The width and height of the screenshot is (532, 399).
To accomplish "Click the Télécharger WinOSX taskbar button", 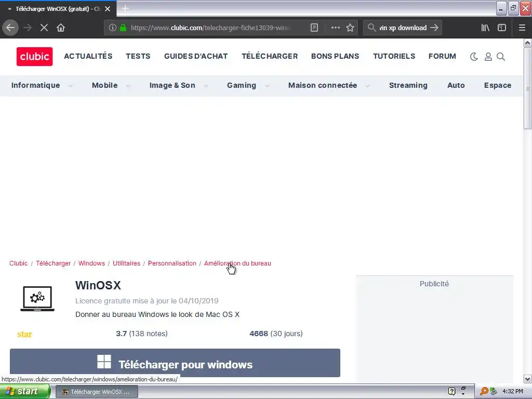I will click(x=97, y=392).
